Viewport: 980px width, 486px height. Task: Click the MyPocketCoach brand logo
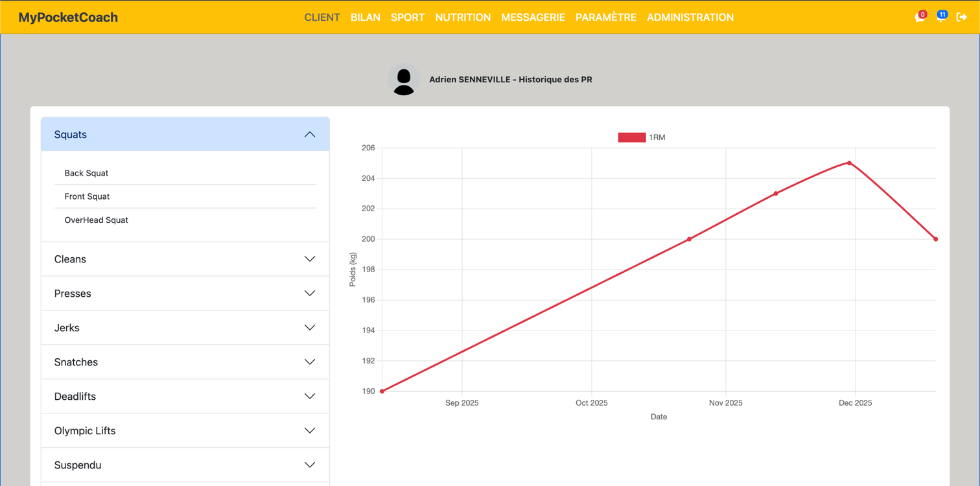point(68,17)
